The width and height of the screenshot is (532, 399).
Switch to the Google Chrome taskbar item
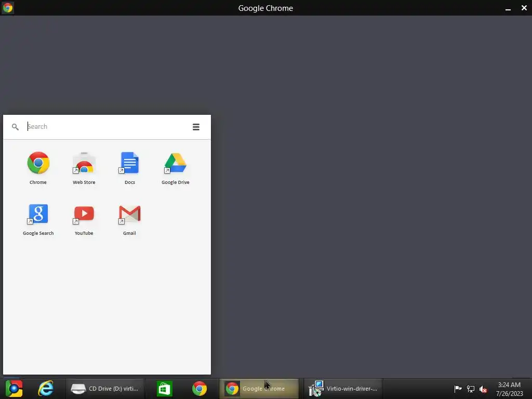click(x=259, y=389)
